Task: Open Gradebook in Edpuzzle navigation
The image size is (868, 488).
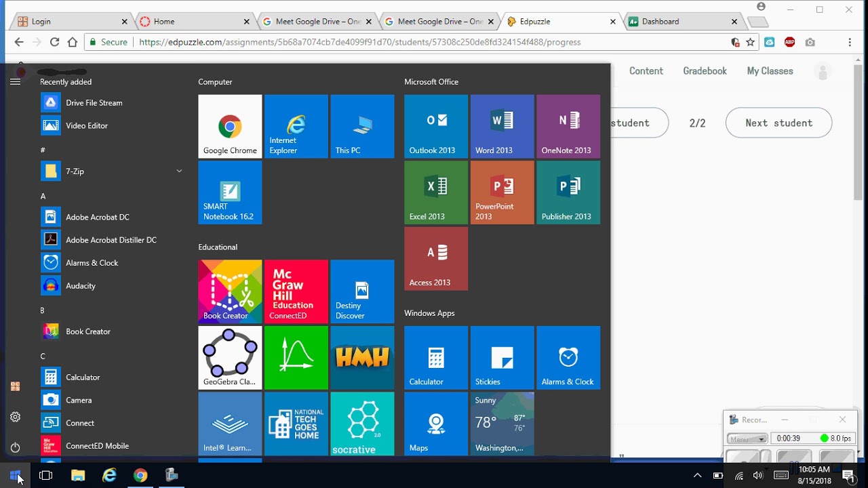Action: coord(705,70)
